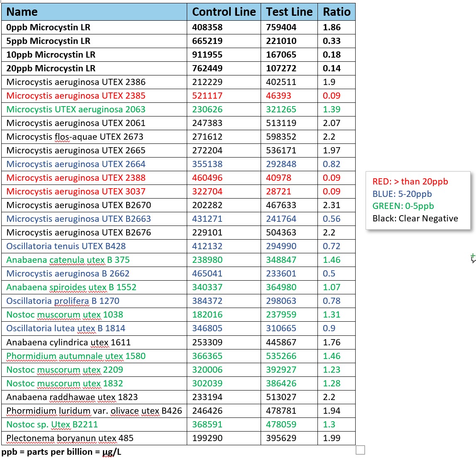Image resolution: width=476 pixels, height=461 pixels.
Task: Select the 20ppb Microcystin LR row name
Action: [x=51, y=68]
